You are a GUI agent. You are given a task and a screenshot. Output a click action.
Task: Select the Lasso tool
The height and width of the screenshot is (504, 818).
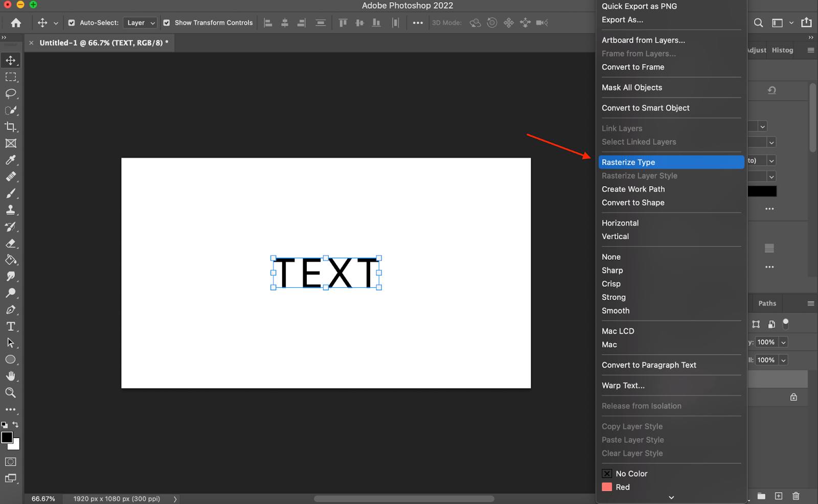pos(11,94)
